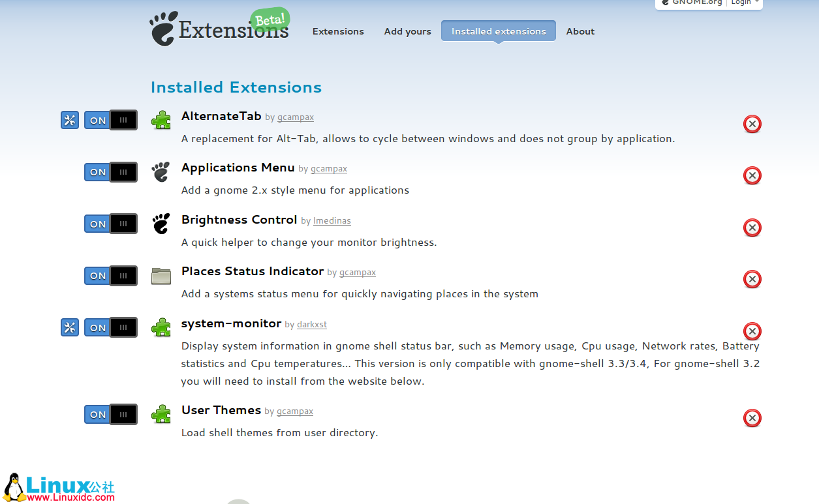This screenshot has width=819, height=504.
Task: Open gcampax author link beside User Themes
Action: 295,411
